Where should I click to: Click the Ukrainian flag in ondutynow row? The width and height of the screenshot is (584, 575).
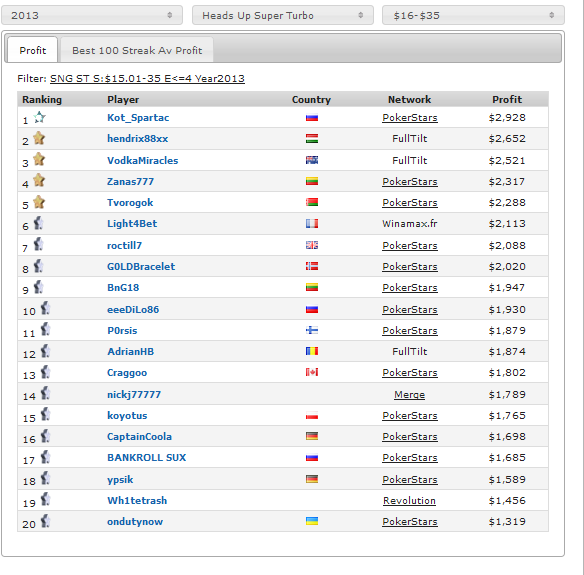pos(312,521)
